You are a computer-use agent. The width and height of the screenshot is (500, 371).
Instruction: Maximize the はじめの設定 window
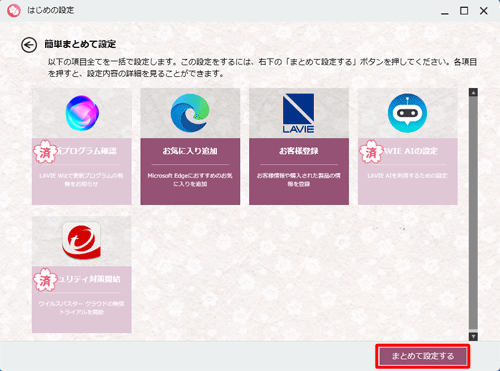click(x=464, y=11)
